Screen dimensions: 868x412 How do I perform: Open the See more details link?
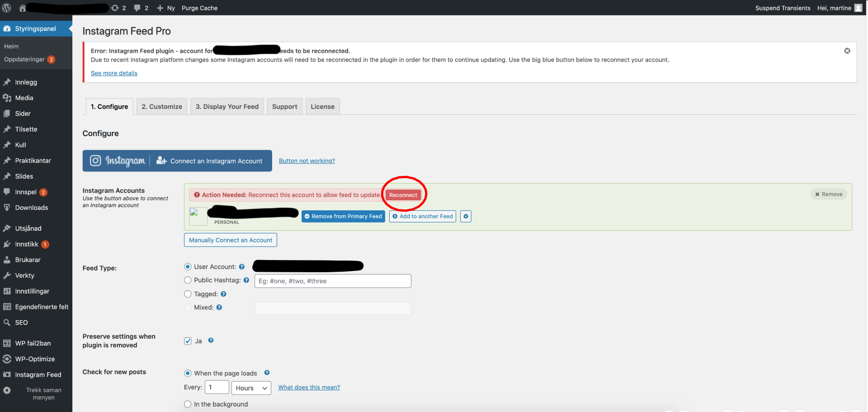[114, 73]
